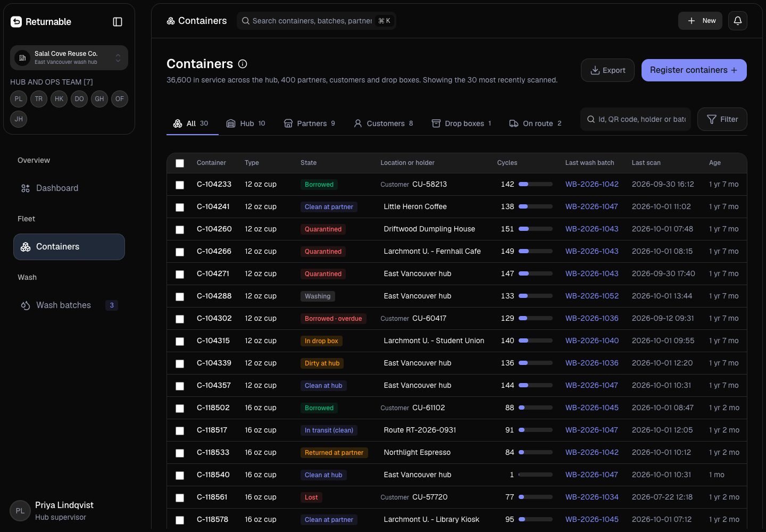This screenshot has width=766, height=532.
Task: Switch to the Hub tab
Action: pyautogui.click(x=246, y=123)
